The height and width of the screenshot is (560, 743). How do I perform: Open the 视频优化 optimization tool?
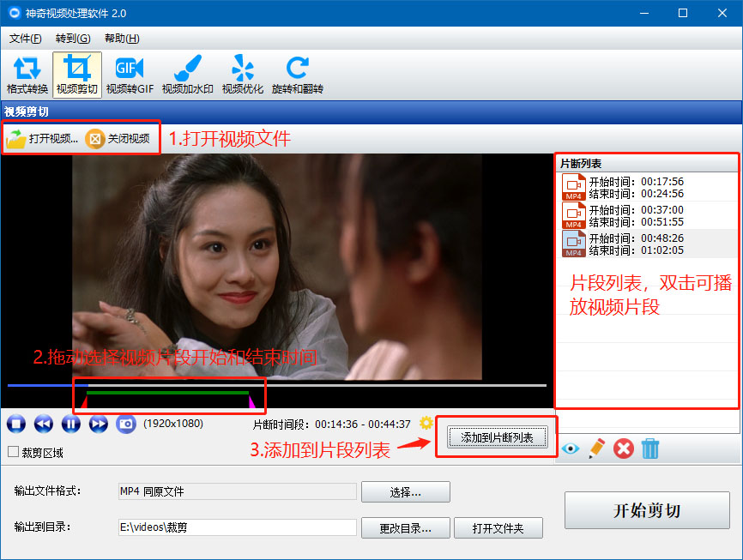[244, 75]
